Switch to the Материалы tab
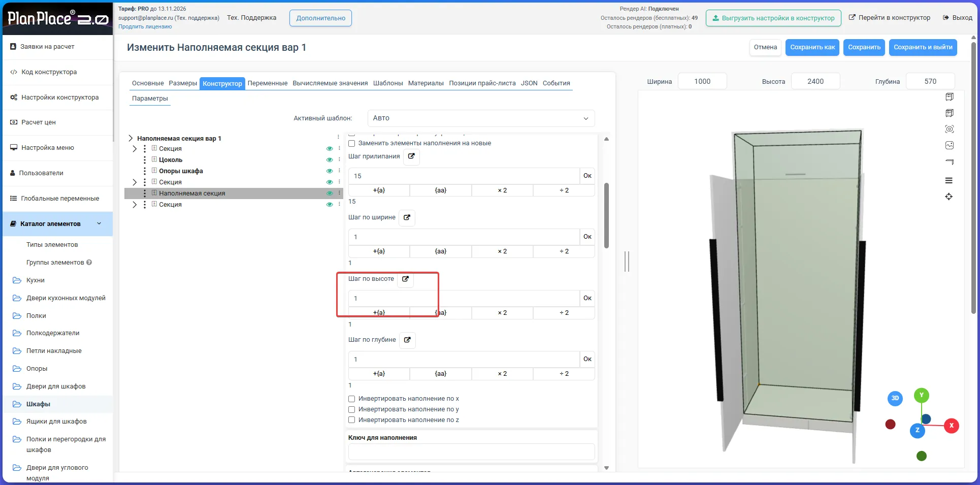This screenshot has height=485, width=980. (x=426, y=83)
